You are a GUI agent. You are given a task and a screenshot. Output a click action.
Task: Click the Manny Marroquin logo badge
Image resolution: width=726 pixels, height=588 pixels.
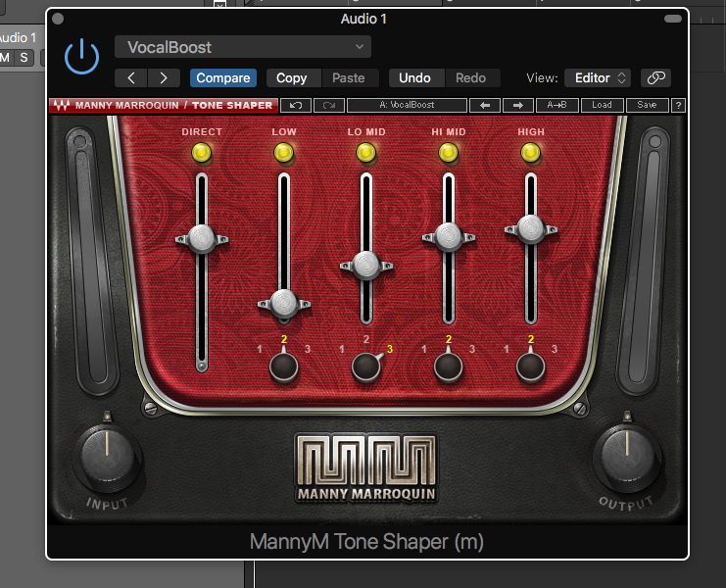(x=365, y=468)
